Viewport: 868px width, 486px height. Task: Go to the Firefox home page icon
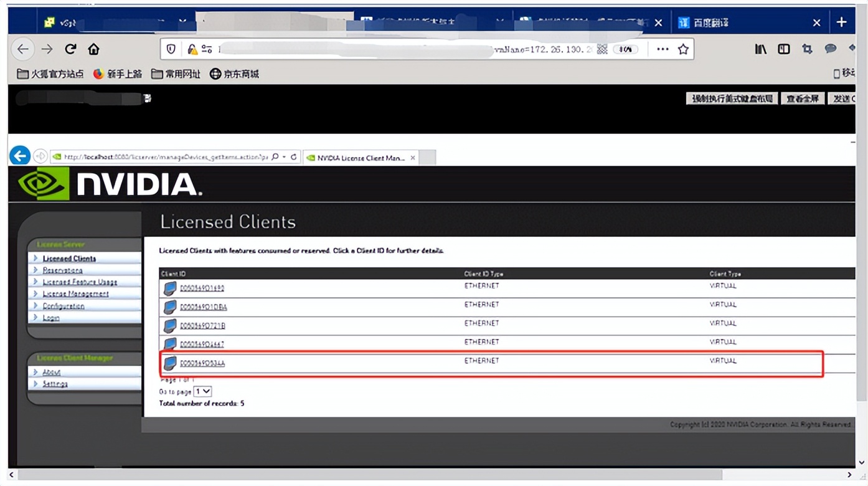coord(93,49)
